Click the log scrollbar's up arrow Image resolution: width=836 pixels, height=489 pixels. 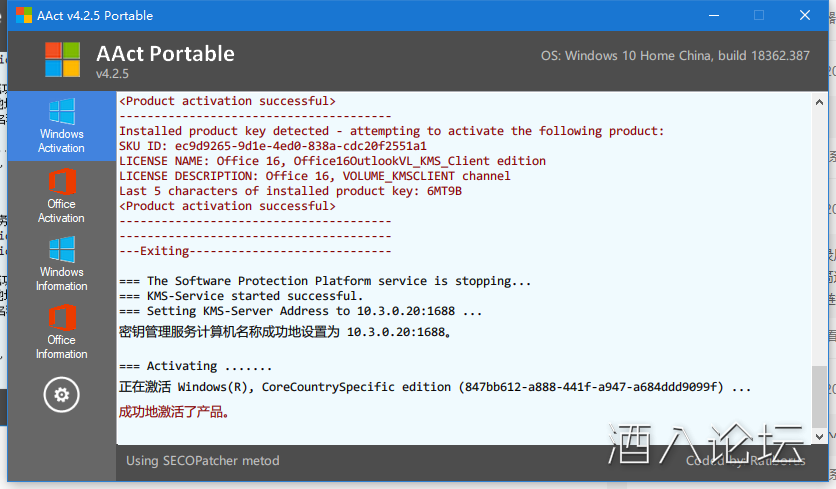pyautogui.click(x=819, y=101)
